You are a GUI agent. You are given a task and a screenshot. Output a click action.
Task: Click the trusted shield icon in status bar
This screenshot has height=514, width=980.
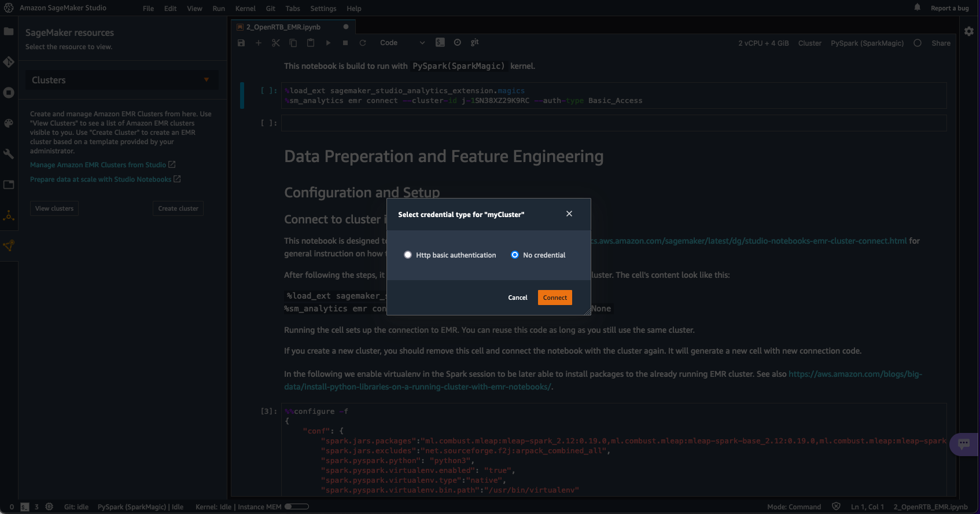836,506
